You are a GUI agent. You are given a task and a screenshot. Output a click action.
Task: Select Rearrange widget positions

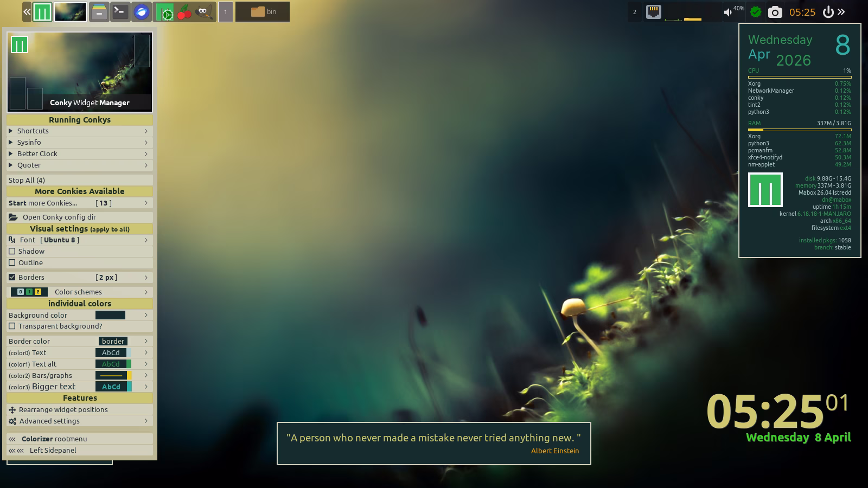click(63, 409)
